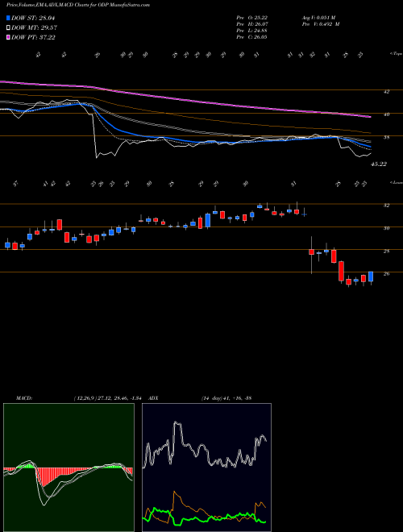Select the 'DOW PT: 37.22' legend label

33,37
